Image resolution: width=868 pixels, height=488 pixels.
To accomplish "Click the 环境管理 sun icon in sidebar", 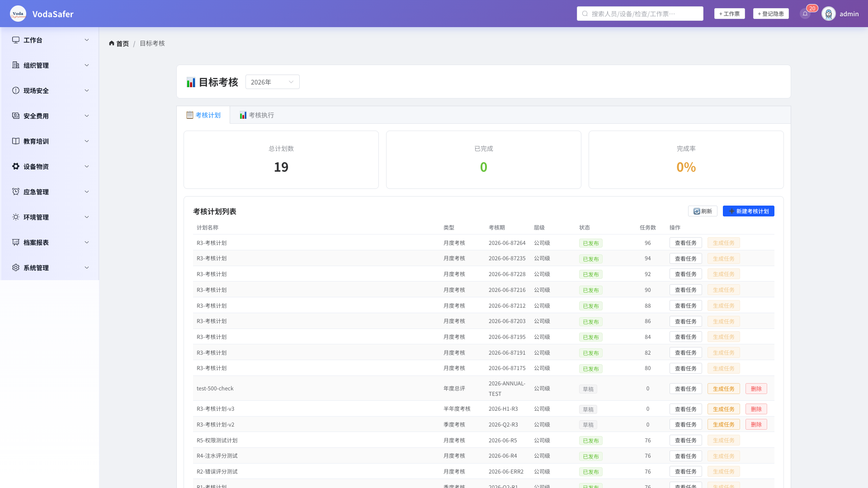I will (x=16, y=217).
